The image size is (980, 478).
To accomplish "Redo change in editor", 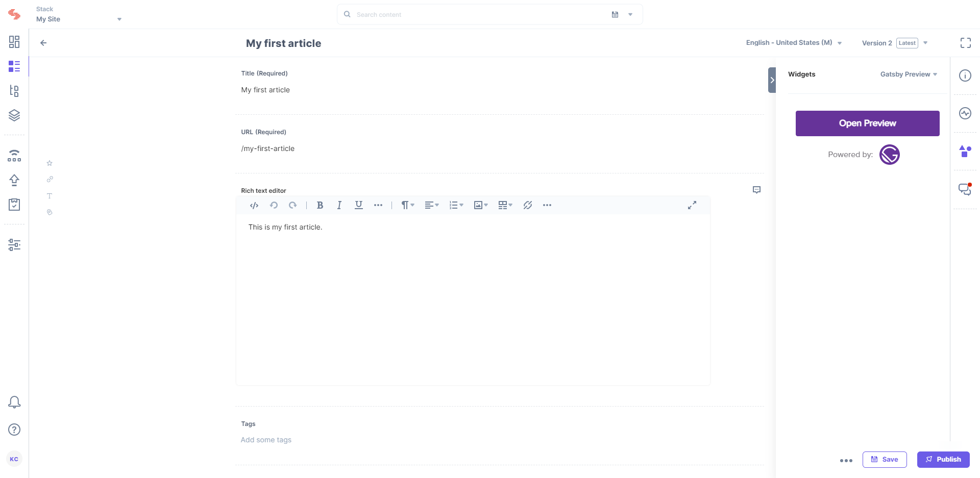I will coord(292,205).
